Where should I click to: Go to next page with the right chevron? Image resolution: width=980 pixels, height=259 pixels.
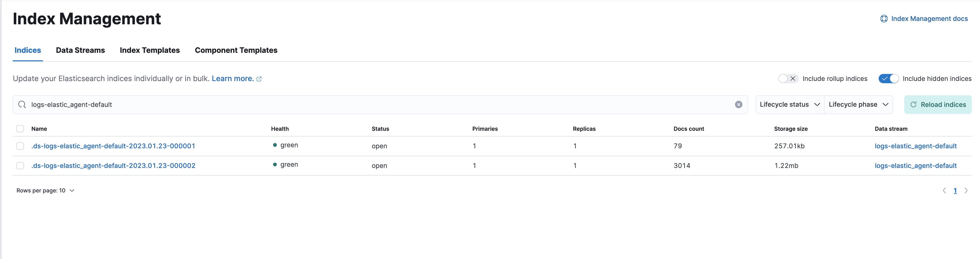tap(966, 190)
